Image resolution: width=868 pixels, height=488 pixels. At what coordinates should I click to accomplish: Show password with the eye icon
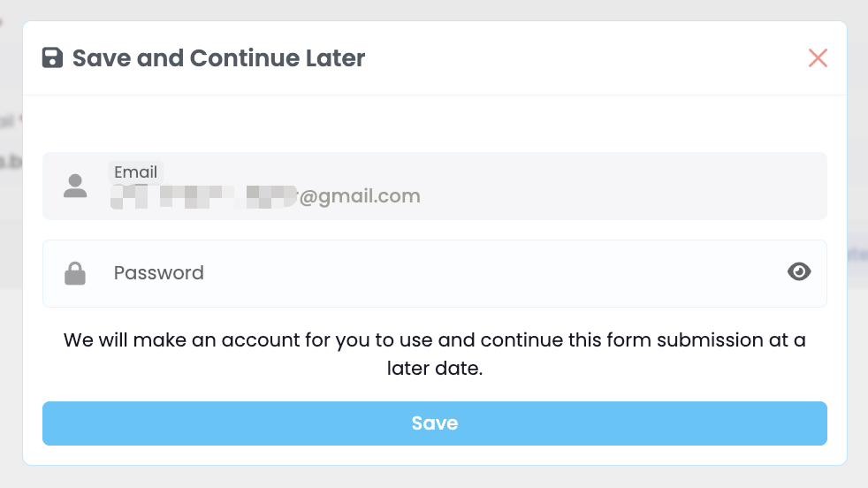(x=799, y=271)
